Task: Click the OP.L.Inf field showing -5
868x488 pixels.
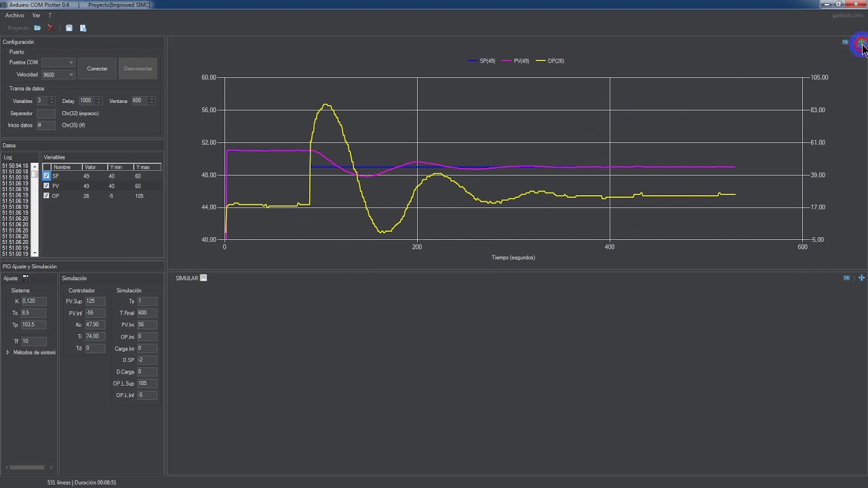Action: click(x=146, y=395)
